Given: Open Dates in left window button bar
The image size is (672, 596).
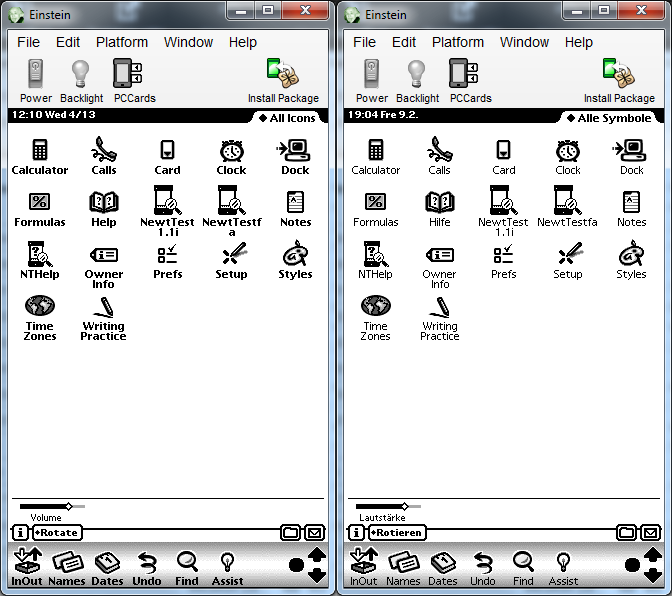Looking at the screenshot, I should click(x=107, y=568).
